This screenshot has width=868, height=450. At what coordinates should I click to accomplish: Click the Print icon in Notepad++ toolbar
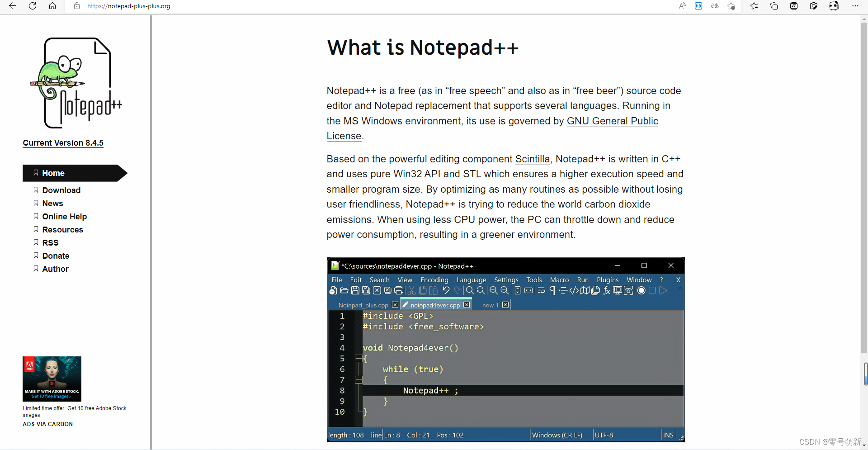click(399, 290)
